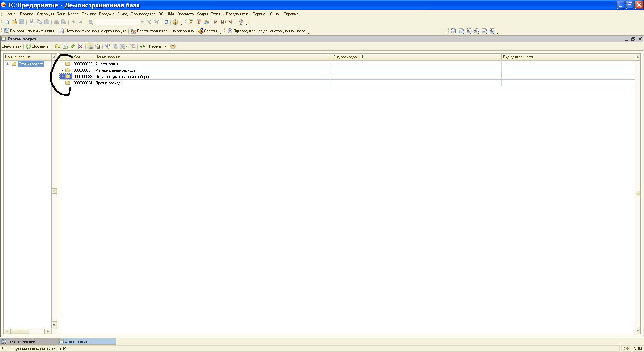Expand Статьи затрат tree node
This screenshot has height=352, width=644.
[7, 64]
